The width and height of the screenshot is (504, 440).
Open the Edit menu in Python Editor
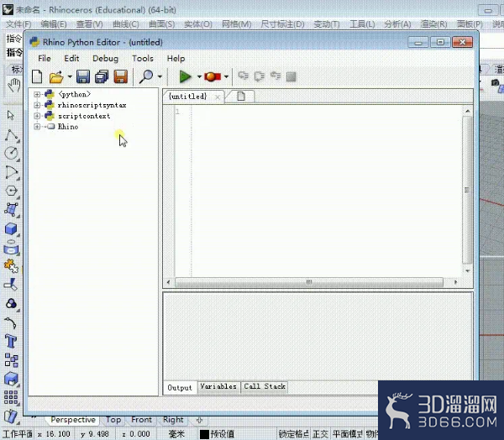(x=71, y=59)
